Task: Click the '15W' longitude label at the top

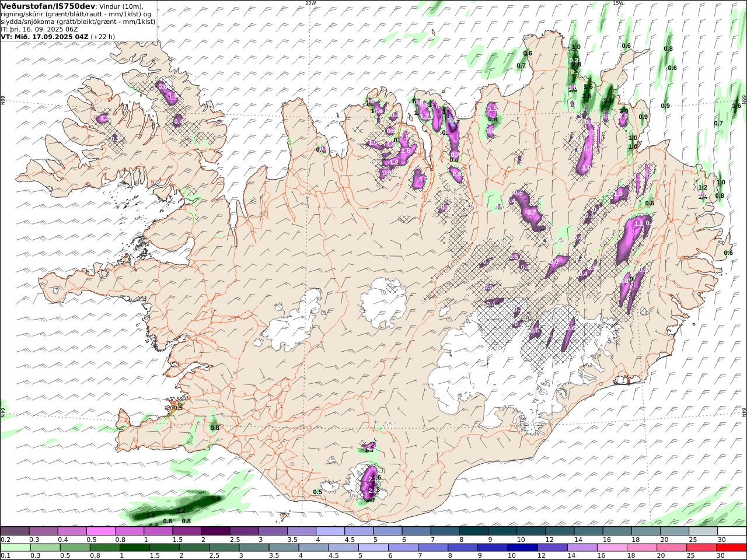Action: pyautogui.click(x=618, y=3)
